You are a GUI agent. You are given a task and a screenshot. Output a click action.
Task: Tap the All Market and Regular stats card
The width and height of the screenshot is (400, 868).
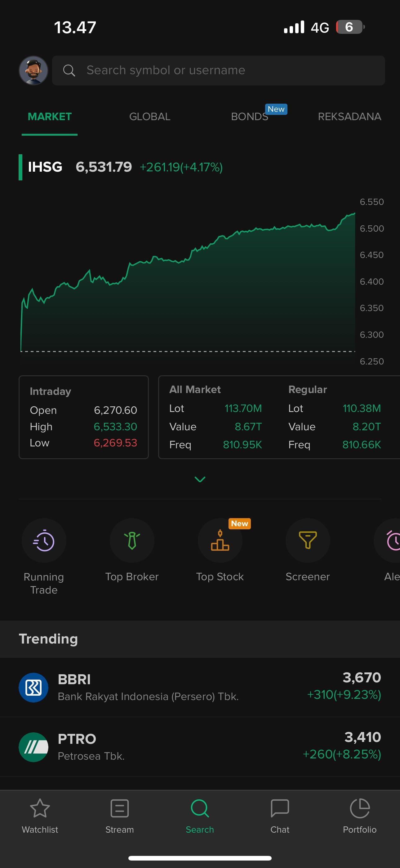pos(279,417)
